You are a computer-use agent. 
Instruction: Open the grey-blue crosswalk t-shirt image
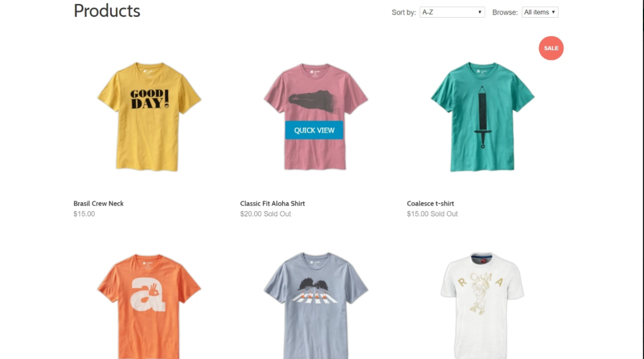(x=316, y=306)
